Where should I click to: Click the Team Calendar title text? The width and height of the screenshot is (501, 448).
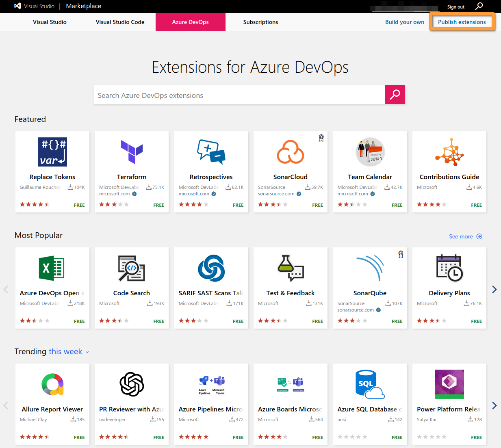370,177
